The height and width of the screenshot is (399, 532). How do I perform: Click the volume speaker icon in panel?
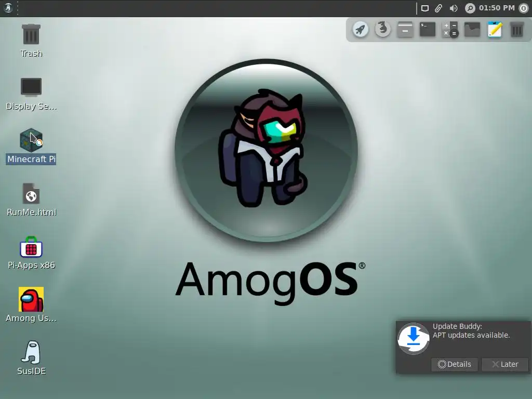pyautogui.click(x=454, y=8)
